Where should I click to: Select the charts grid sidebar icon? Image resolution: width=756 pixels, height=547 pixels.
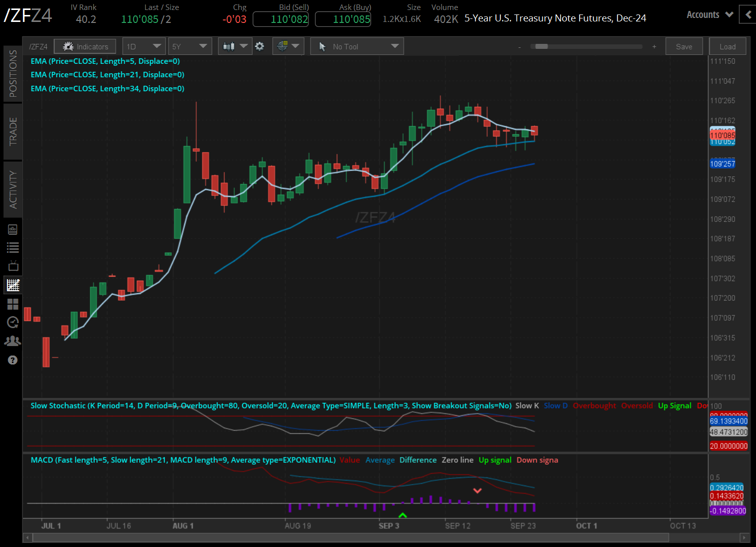click(x=13, y=285)
